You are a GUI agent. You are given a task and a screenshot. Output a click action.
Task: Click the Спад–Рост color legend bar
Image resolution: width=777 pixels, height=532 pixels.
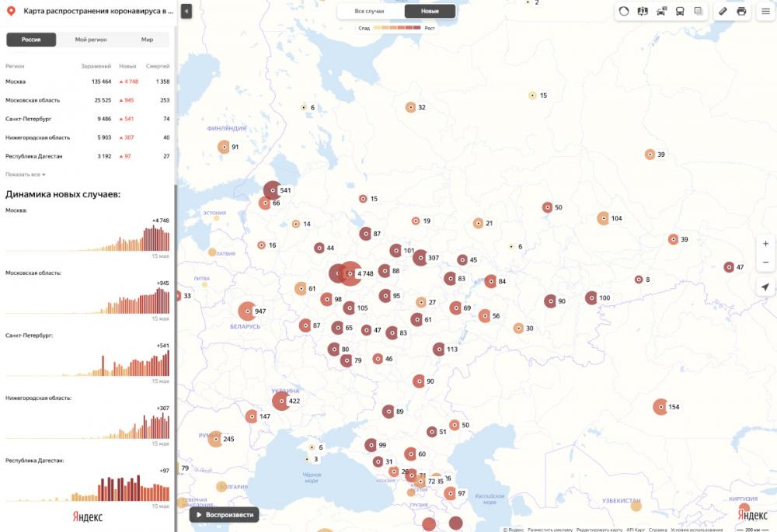tap(397, 28)
